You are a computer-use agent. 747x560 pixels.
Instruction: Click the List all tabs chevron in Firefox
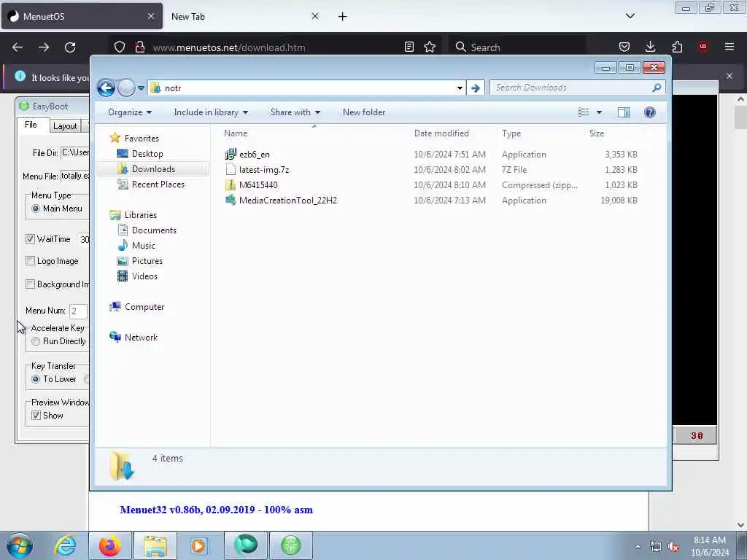pos(630,16)
